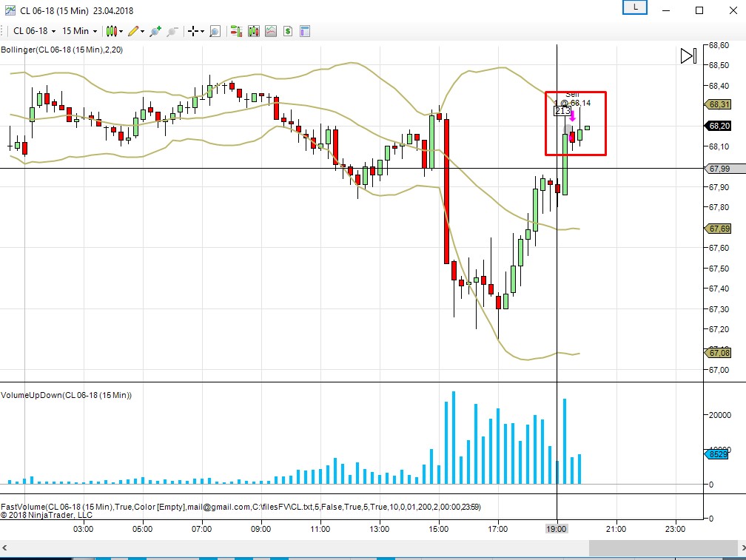Click the © 2018 NinjaTrader, LLC text
Screen dimensions: 746x560
pyautogui.click(x=47, y=515)
